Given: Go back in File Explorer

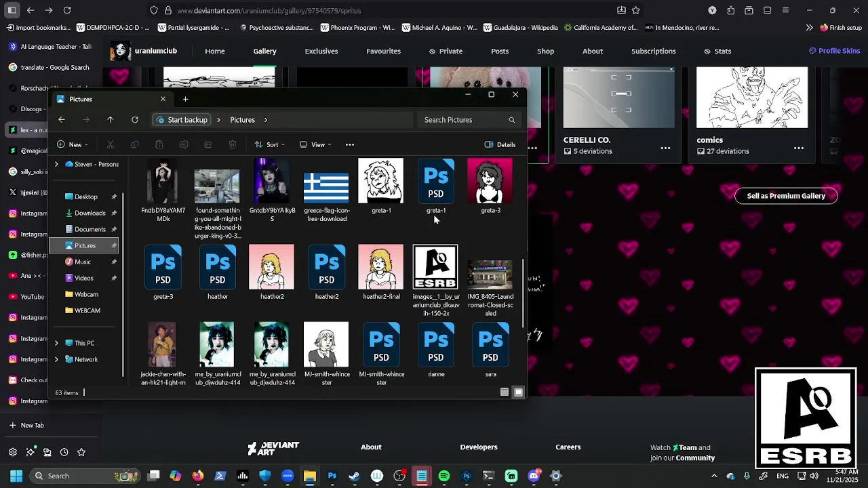Looking at the screenshot, I should [x=62, y=120].
